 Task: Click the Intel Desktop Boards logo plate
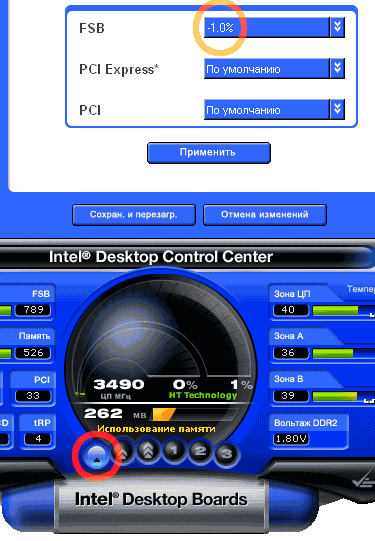click(161, 500)
